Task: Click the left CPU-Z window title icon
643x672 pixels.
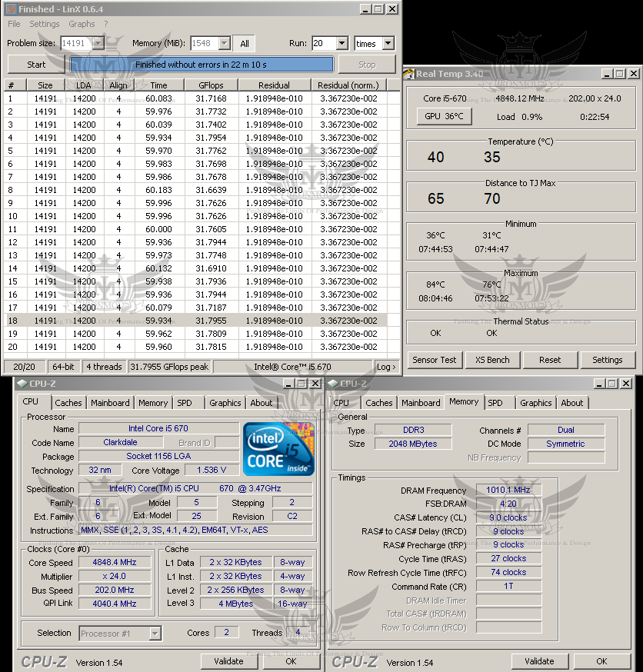Action: click(22, 384)
